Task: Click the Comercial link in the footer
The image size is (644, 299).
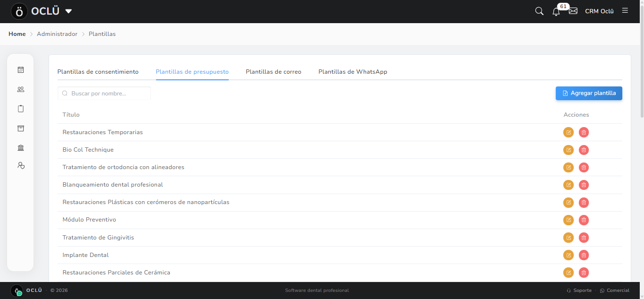Action: click(x=615, y=290)
